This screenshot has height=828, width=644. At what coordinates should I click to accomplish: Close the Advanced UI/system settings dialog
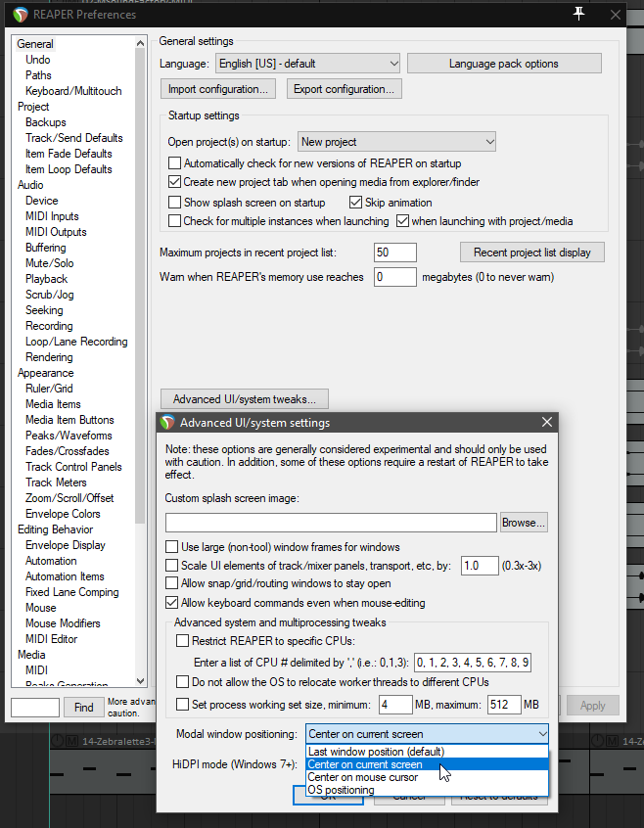click(x=547, y=422)
